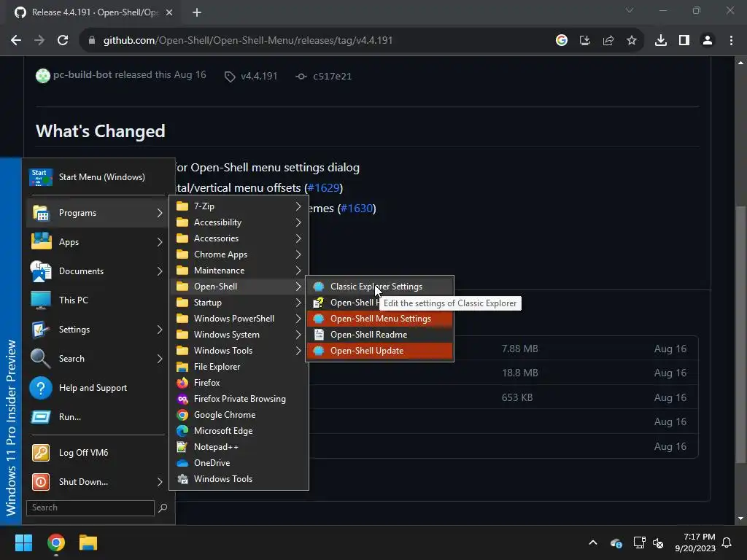Click the Shut Down power icon
This screenshot has height=560, width=747.
(x=41, y=482)
